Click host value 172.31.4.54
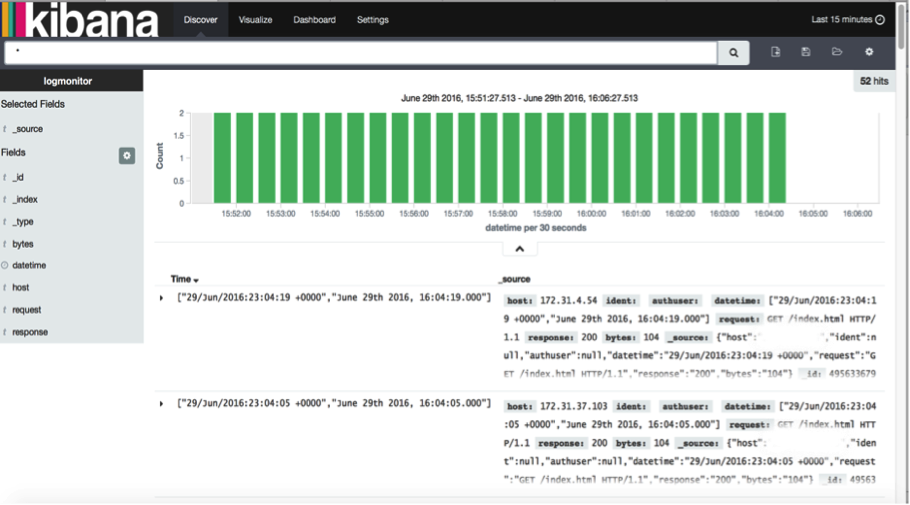The height and width of the screenshot is (505, 910). pos(568,301)
